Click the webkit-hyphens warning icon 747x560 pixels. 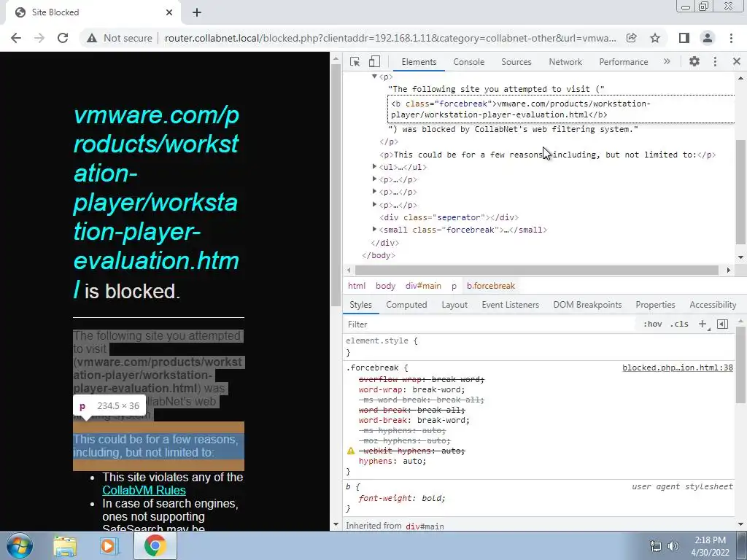351,451
